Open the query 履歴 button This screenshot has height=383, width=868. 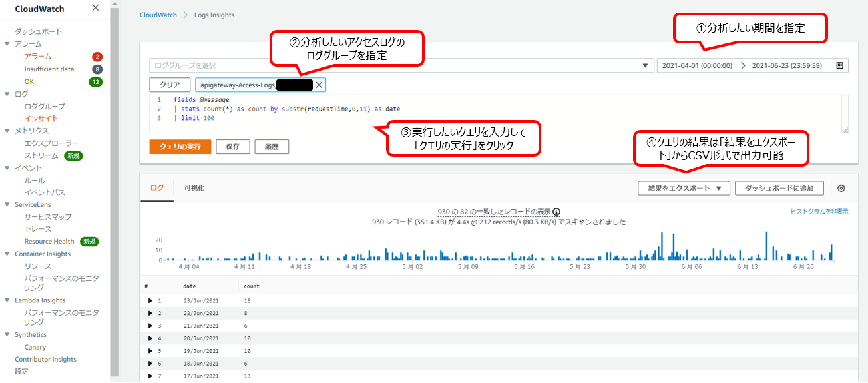click(x=272, y=147)
